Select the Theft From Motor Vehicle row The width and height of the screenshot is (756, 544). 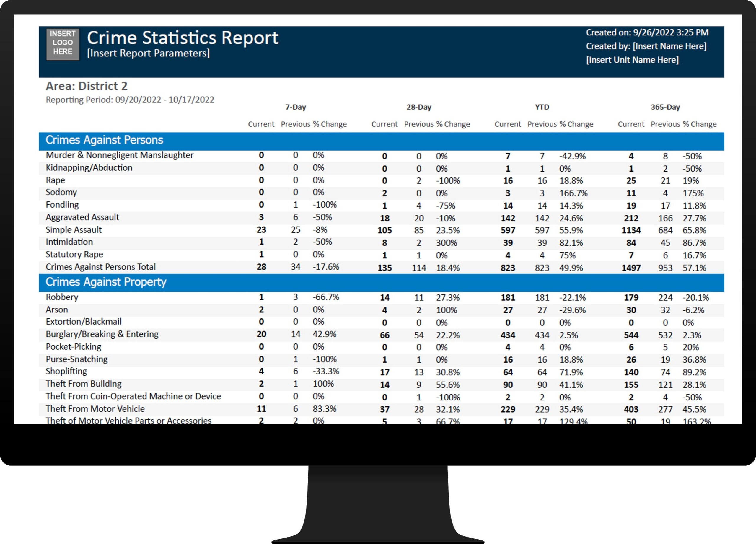click(95, 409)
